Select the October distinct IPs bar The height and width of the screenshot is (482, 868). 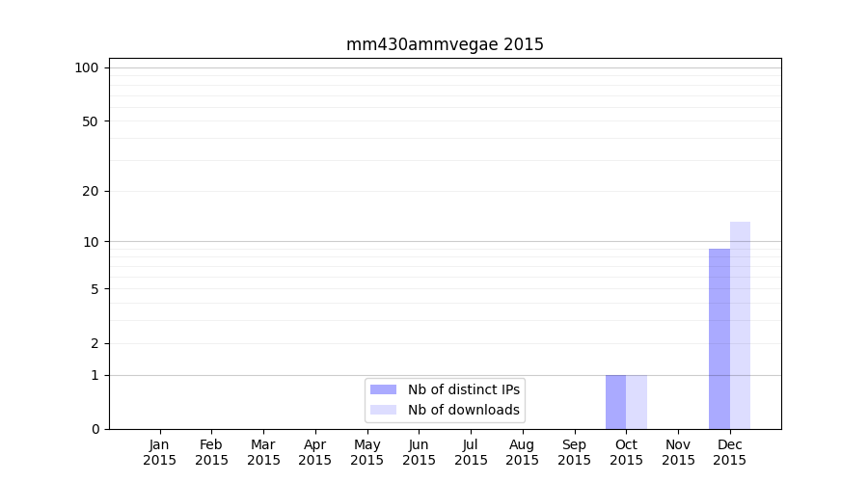pyautogui.click(x=615, y=402)
